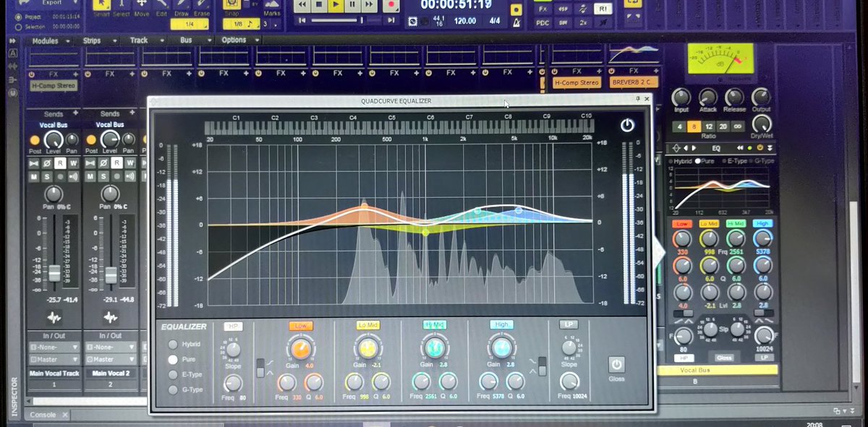This screenshot has height=427, width=868.
Task: Switch to the Console tab
Action: click(x=45, y=415)
